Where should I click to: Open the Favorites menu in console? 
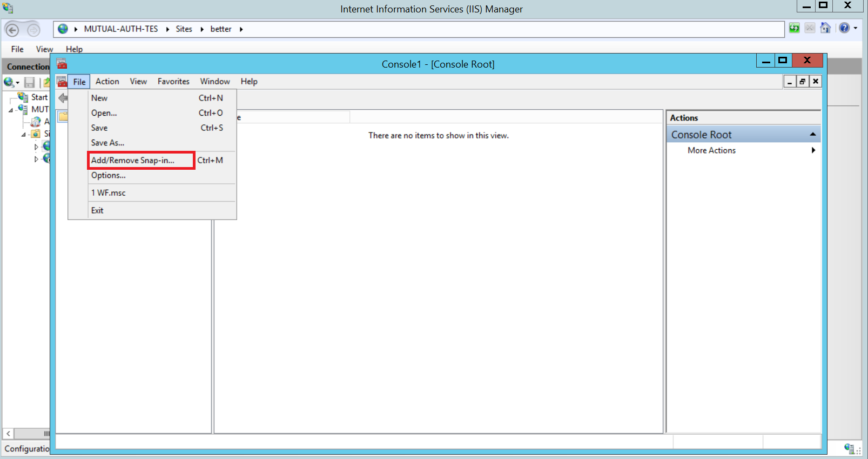click(173, 82)
